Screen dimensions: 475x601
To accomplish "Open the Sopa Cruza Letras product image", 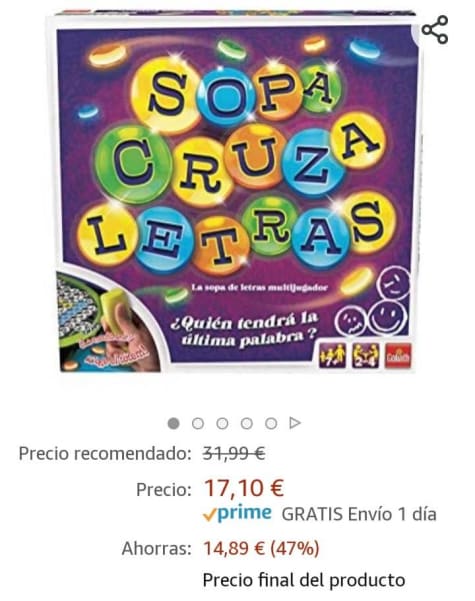I will (x=236, y=192).
